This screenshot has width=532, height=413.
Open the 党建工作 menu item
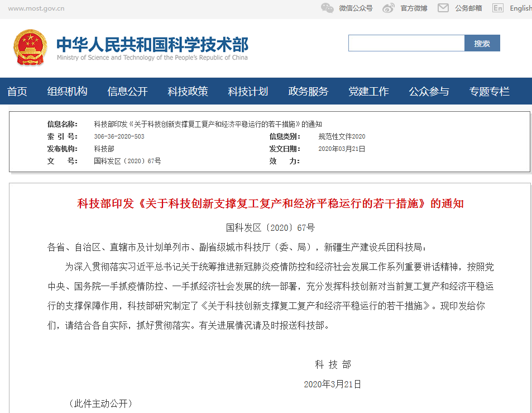pyautogui.click(x=368, y=91)
